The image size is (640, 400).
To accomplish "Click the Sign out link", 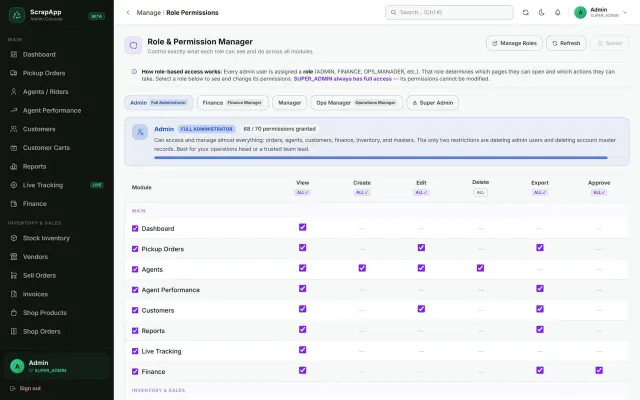I will point(26,389).
